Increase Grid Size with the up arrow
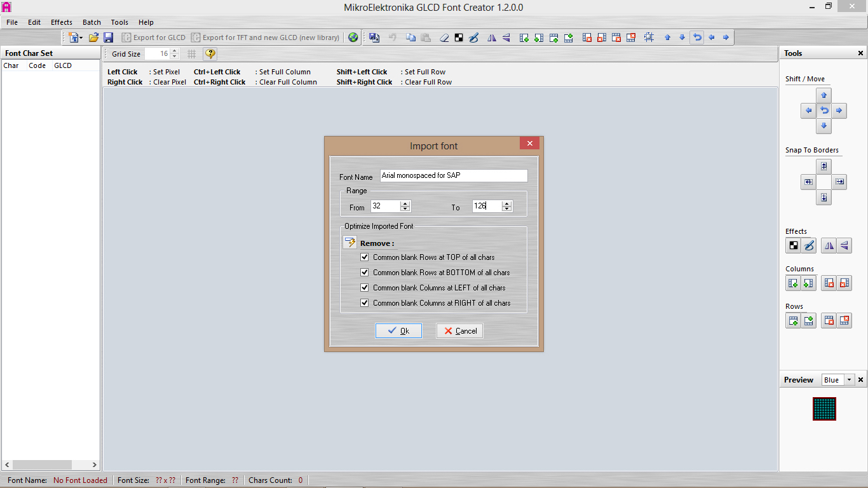Viewport: 868px width, 488px height. (x=175, y=51)
